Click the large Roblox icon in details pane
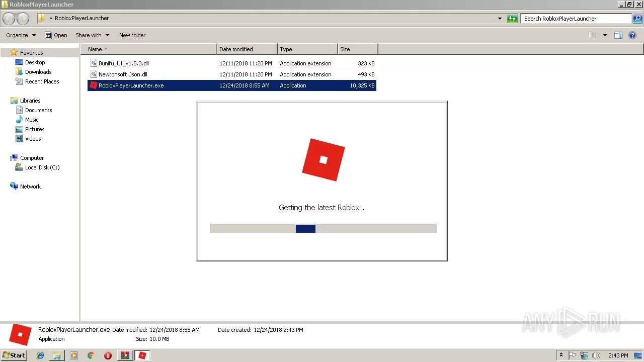The width and height of the screenshot is (644, 362). click(20, 335)
